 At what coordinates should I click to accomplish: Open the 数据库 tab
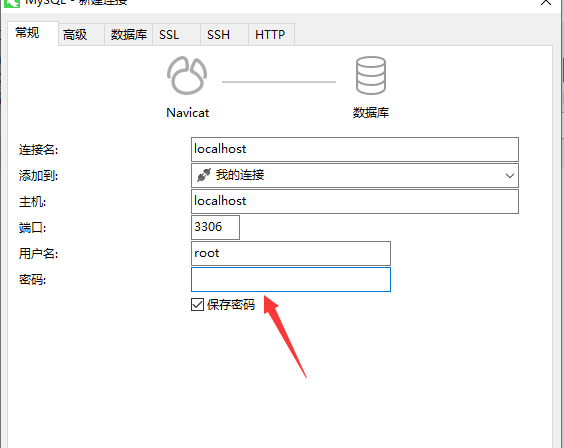(x=128, y=35)
